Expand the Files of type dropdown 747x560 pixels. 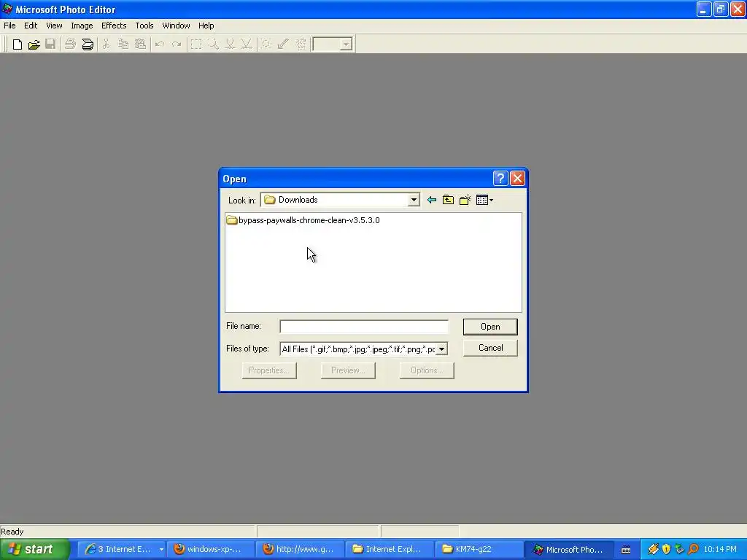(441, 349)
